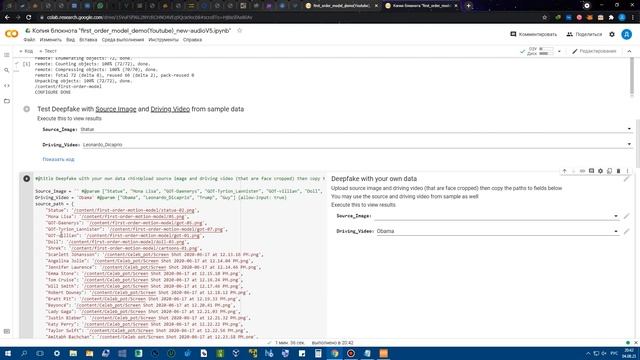
Task: Click the output cell vertical scrollbar
Action: 632,77
